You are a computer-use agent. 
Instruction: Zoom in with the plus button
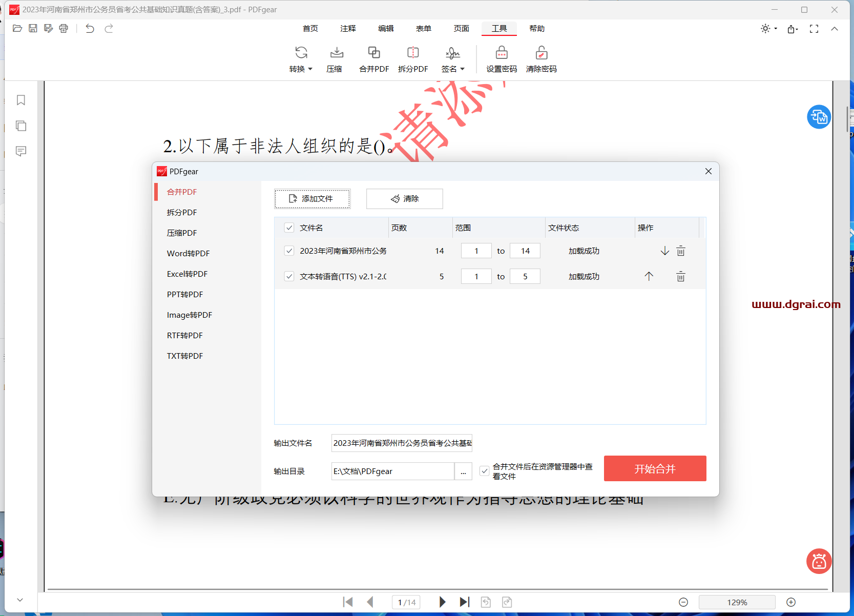pyautogui.click(x=791, y=602)
